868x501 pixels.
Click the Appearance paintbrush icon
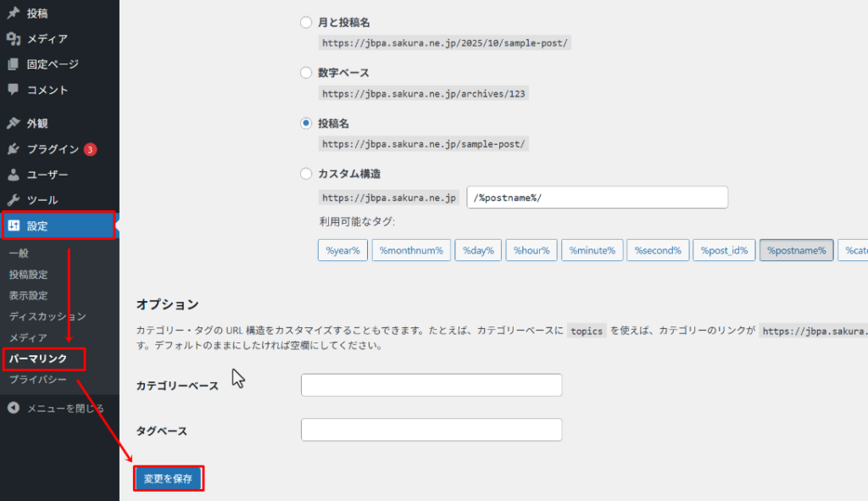[14, 124]
